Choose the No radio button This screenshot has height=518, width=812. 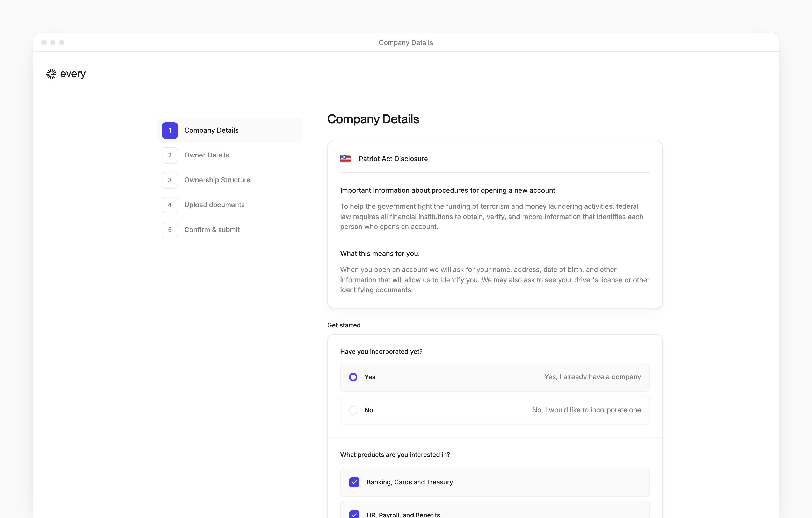click(x=353, y=410)
